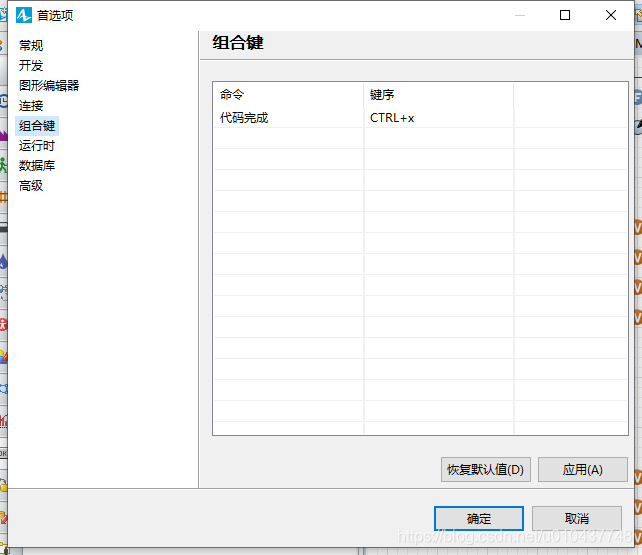Select 组合键 in the sidebar list
642x555 pixels.
(x=37, y=126)
